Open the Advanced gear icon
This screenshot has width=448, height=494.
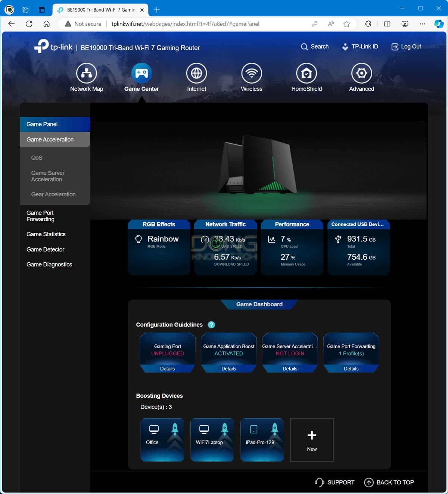361,73
